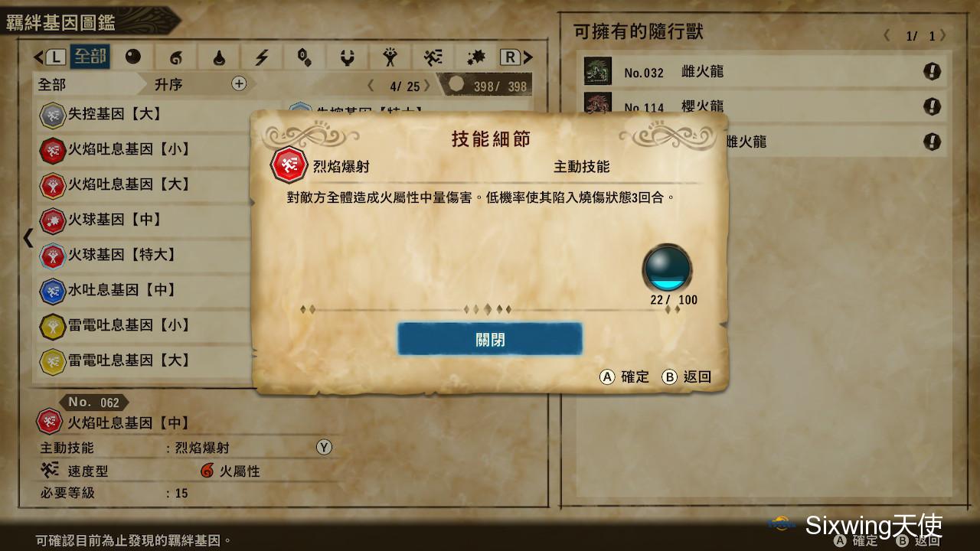Viewport: 980px width, 551px height.
Task: Select the fire element filter icon
Action: click(x=176, y=57)
